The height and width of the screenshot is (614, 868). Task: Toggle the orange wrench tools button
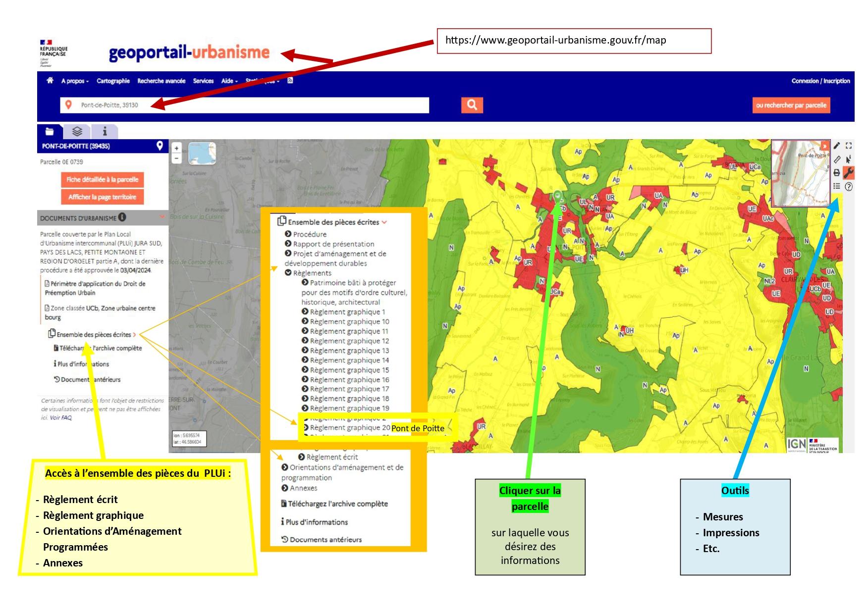[849, 173]
